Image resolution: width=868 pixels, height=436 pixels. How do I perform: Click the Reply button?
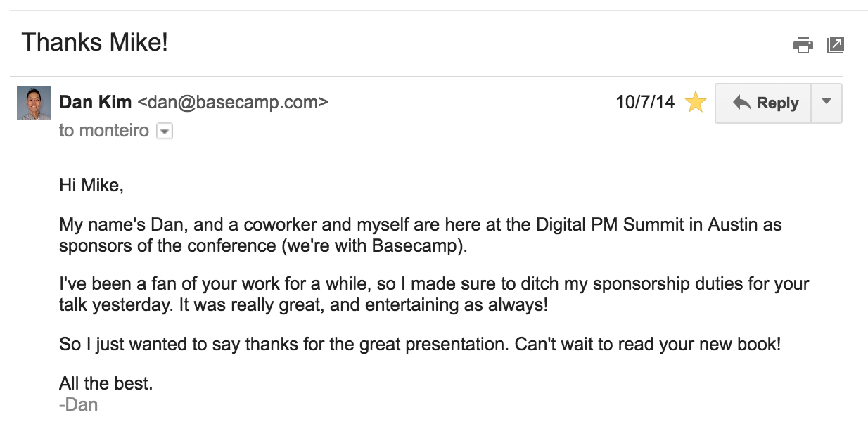pos(764,103)
